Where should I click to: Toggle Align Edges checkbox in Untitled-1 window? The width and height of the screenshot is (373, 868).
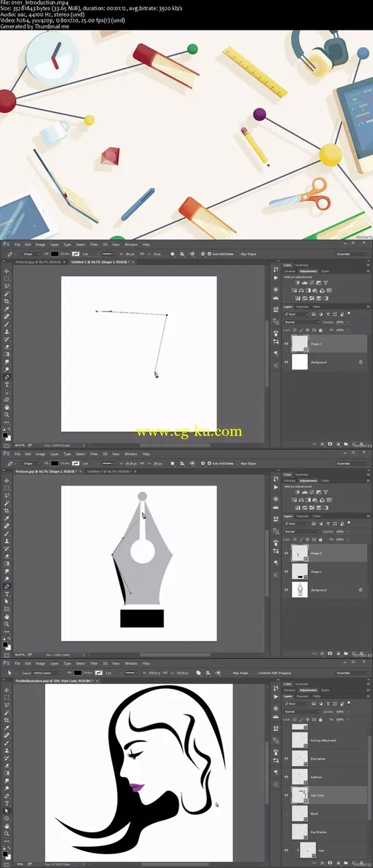(238, 254)
